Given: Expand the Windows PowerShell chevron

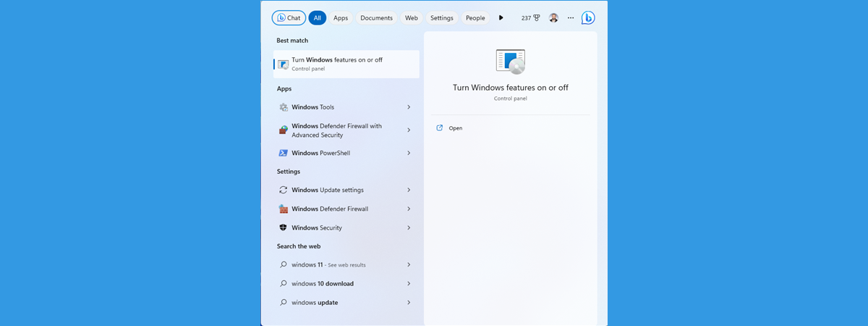Looking at the screenshot, I should click(x=409, y=153).
